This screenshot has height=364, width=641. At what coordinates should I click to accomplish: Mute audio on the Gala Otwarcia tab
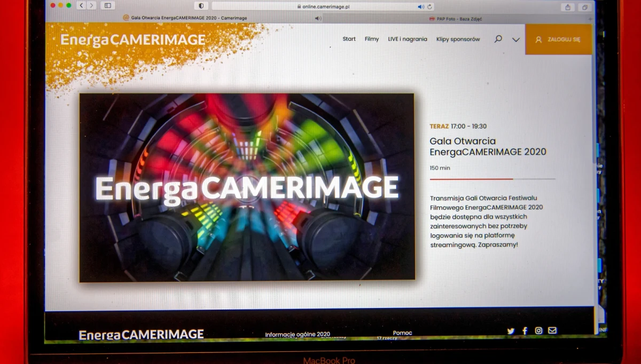[319, 18]
